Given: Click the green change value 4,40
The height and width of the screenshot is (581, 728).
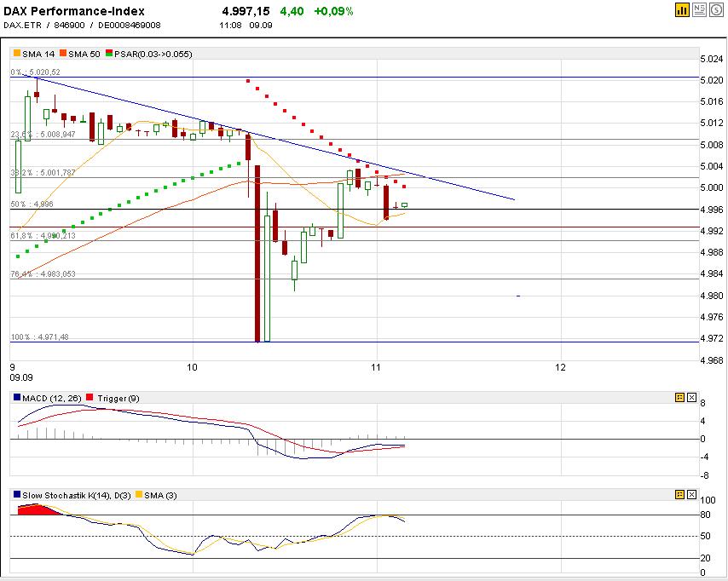Looking at the screenshot, I should pyautogui.click(x=292, y=11).
